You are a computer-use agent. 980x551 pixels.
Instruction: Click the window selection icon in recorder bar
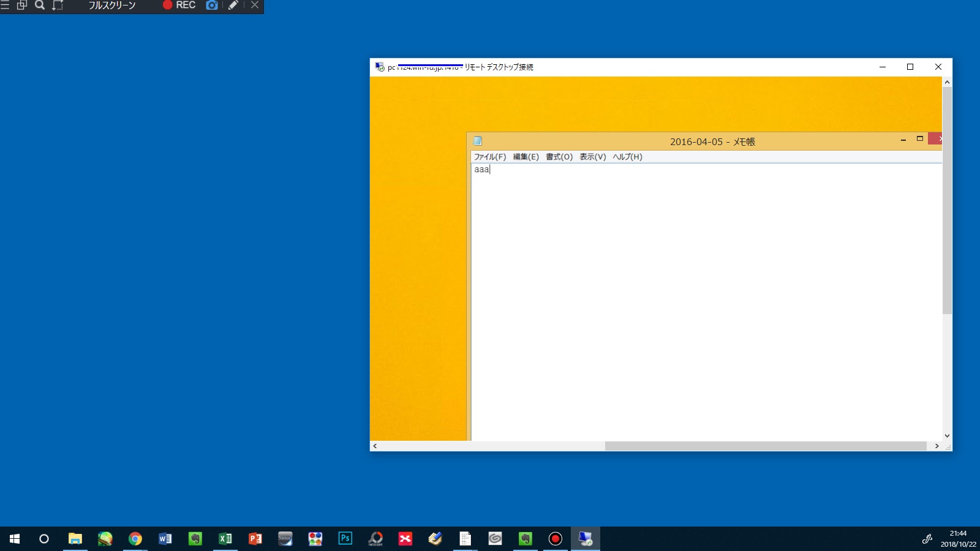(22, 6)
